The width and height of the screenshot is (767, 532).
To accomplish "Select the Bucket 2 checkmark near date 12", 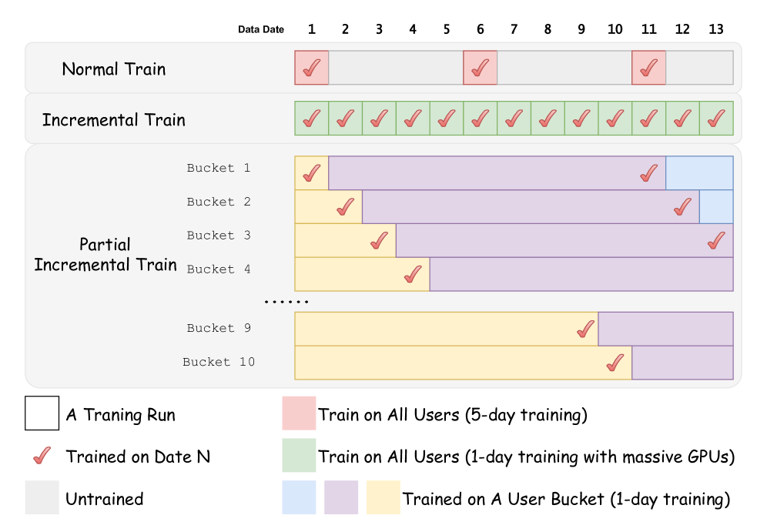I will point(682,206).
